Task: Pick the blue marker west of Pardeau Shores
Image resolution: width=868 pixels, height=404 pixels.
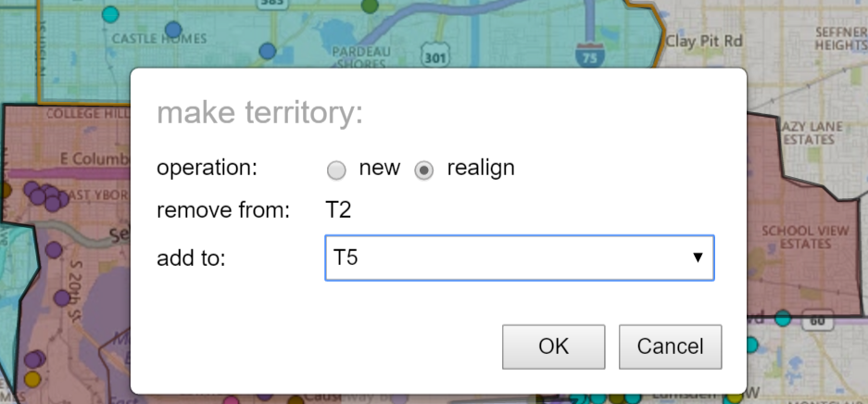Action: [x=268, y=51]
